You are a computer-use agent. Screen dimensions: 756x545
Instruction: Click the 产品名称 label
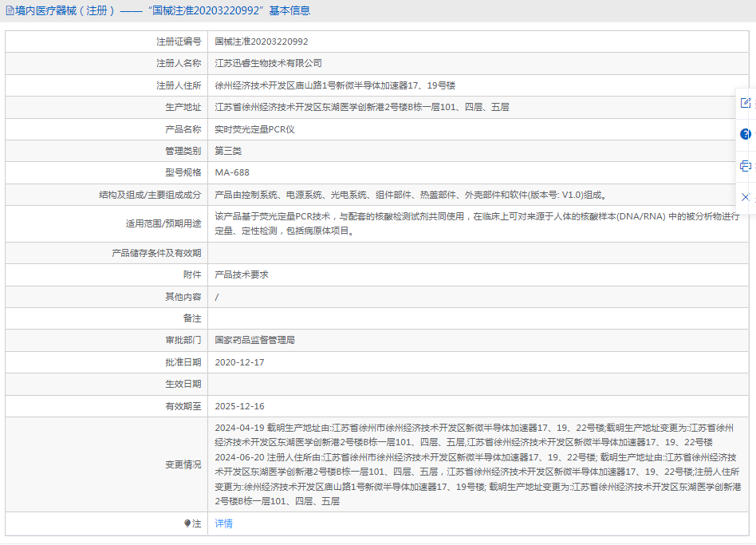(x=183, y=129)
